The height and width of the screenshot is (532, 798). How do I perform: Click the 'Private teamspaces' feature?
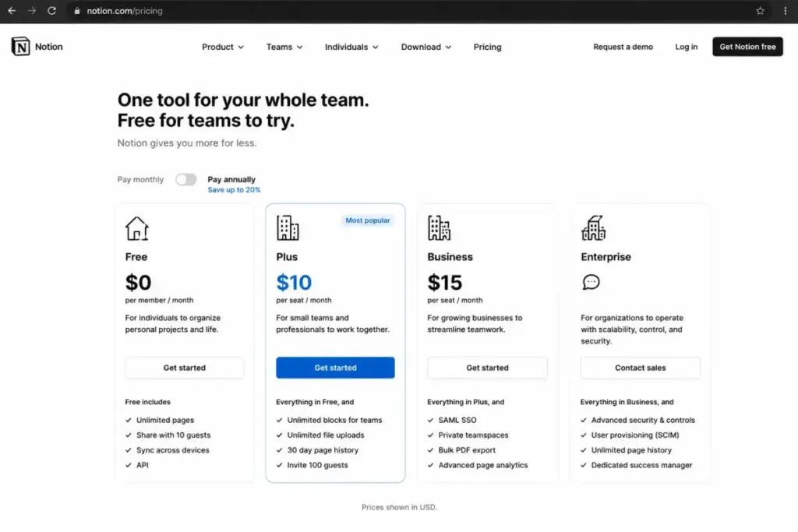coord(473,435)
